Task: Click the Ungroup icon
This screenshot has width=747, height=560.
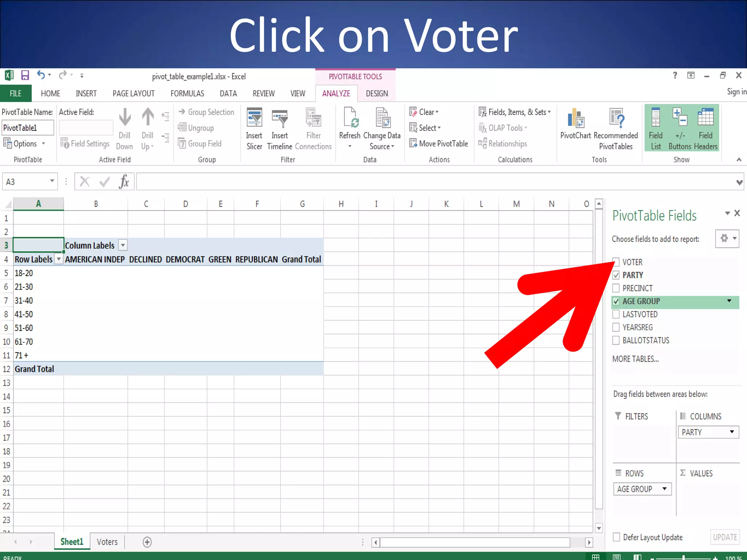Action: [x=182, y=128]
